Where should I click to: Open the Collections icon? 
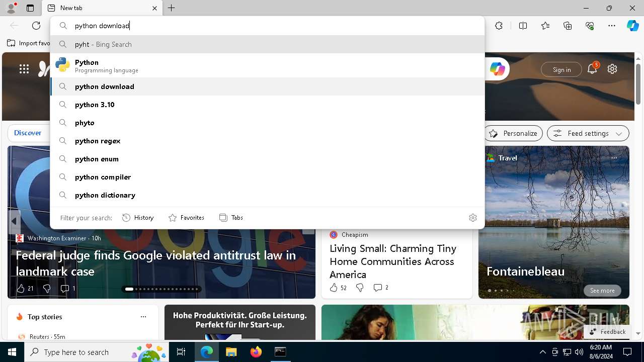click(x=568, y=26)
